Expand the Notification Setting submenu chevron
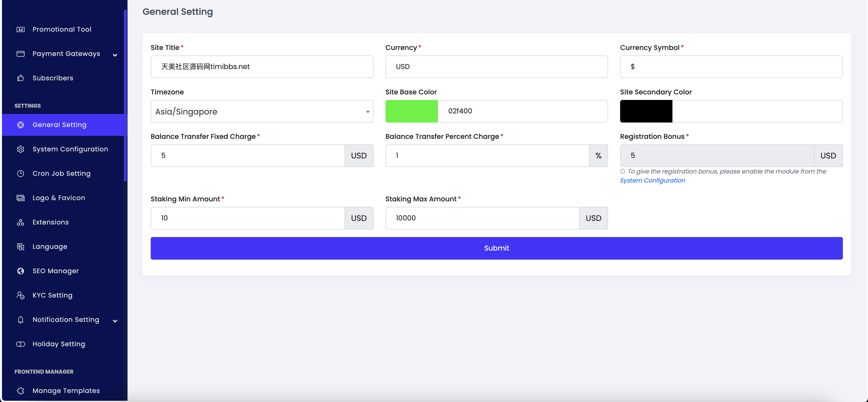Viewport: 868px width, 402px height. 115,321
